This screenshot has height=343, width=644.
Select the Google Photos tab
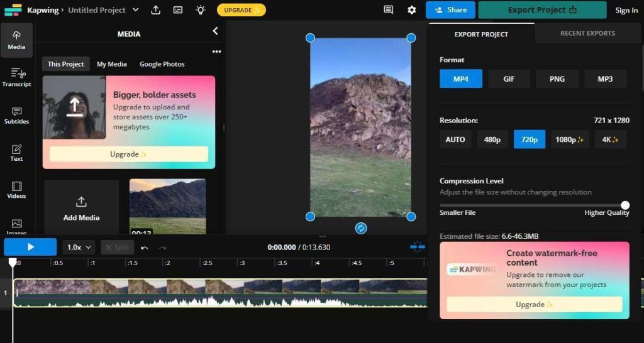pyautogui.click(x=162, y=64)
